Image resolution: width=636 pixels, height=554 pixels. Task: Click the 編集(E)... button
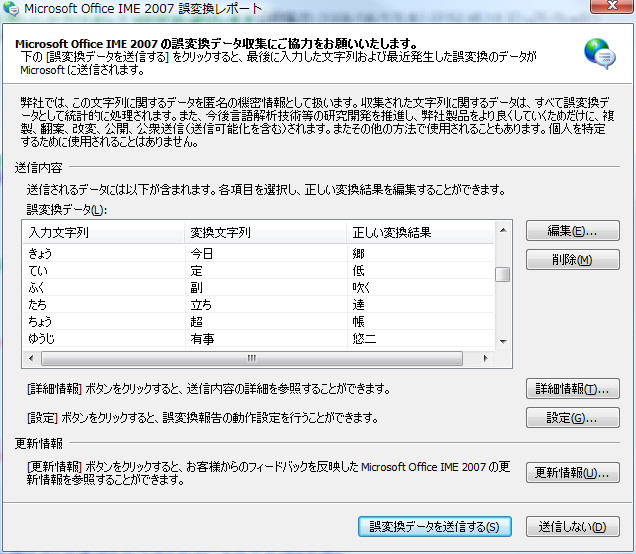573,231
